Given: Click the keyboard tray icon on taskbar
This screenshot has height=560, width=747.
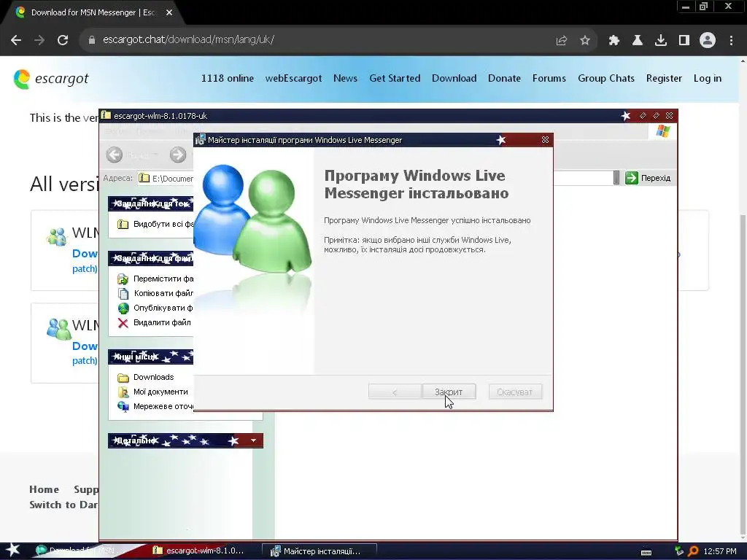Looking at the screenshot, I should 646,553.
